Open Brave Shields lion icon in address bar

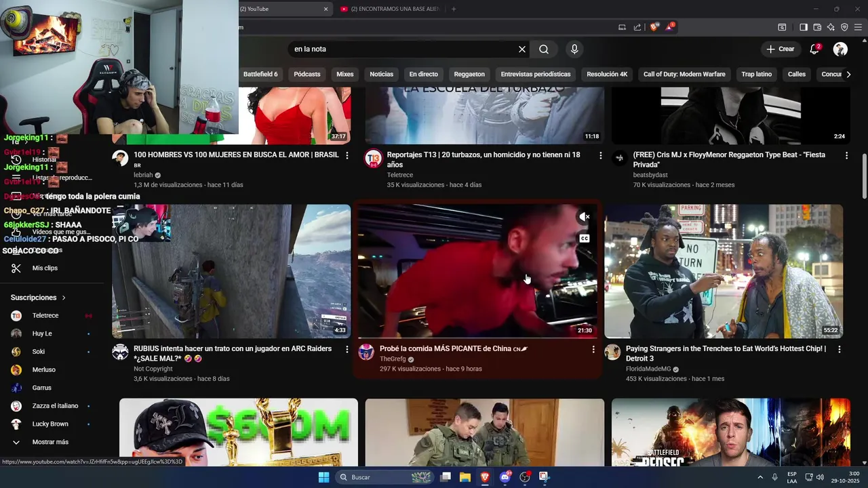[x=654, y=27]
